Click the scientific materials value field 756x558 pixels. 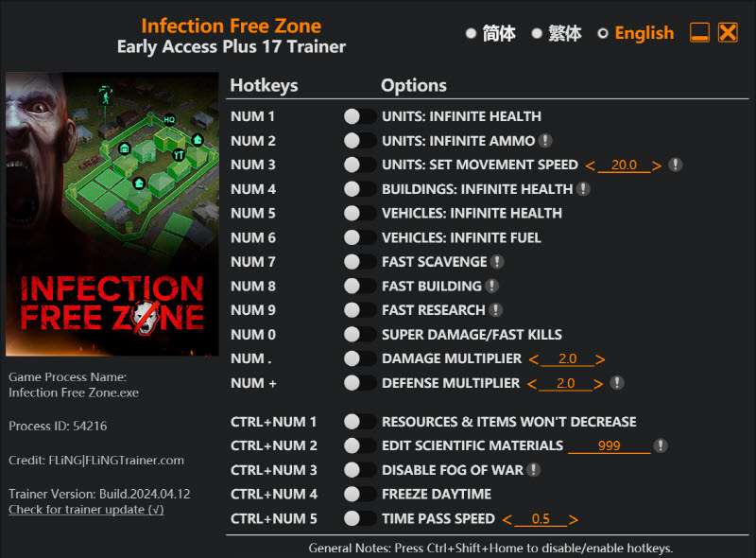coord(609,445)
